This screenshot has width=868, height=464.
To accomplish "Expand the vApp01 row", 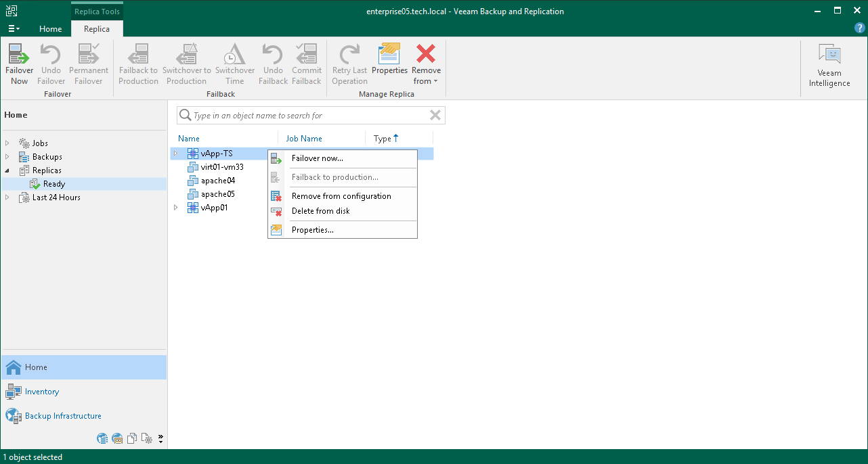I will pos(175,208).
